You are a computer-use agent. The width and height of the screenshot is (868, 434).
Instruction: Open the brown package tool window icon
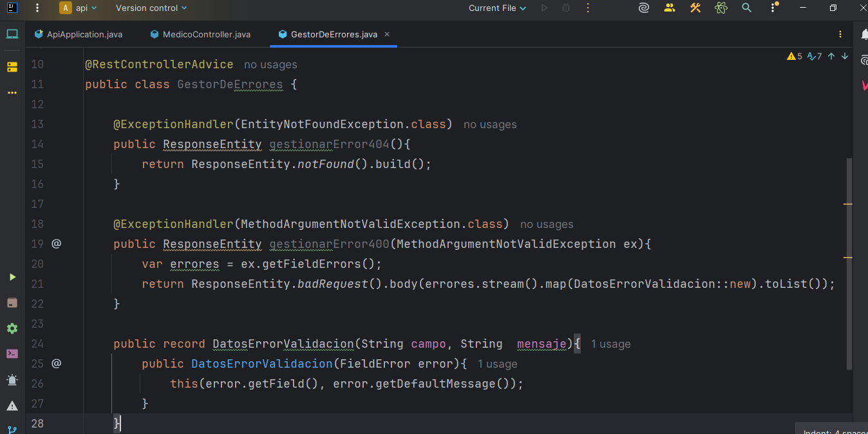click(12, 303)
